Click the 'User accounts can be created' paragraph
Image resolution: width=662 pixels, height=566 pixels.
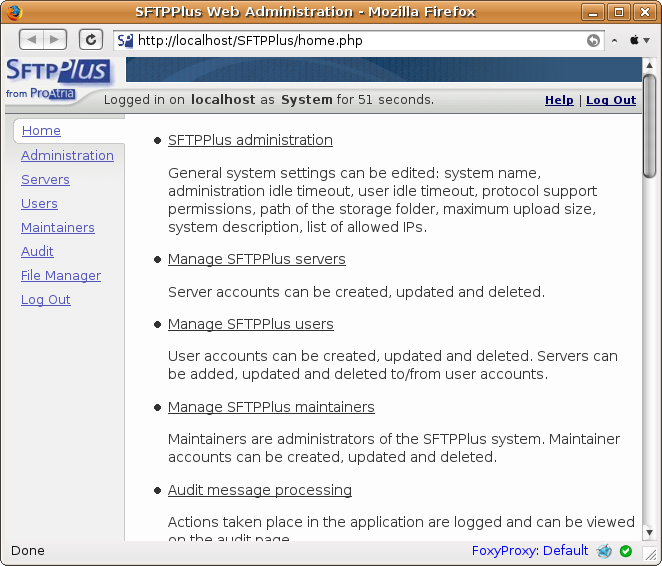pos(393,365)
